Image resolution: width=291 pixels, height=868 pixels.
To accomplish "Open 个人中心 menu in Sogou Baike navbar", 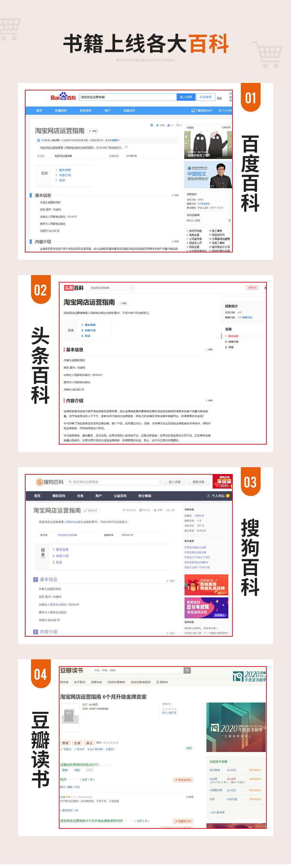I will [x=218, y=496].
